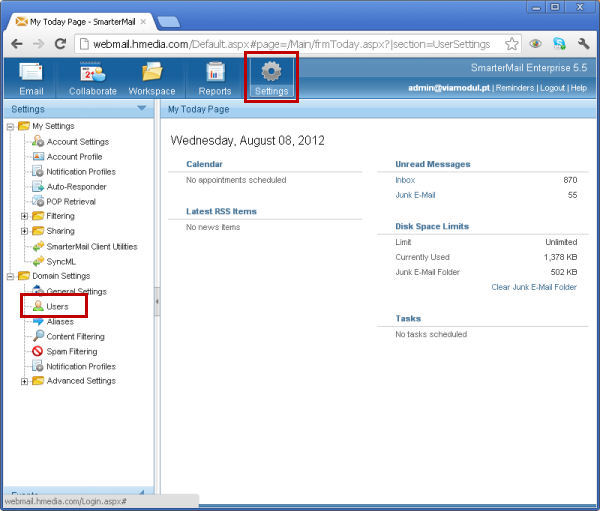
Task: Expand the Filtering tree folder
Action: click(x=25, y=216)
